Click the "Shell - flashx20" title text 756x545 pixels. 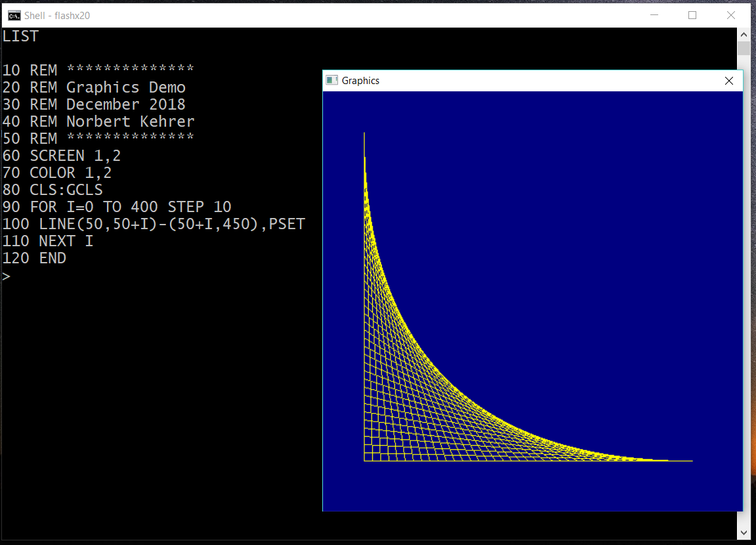tap(57, 15)
